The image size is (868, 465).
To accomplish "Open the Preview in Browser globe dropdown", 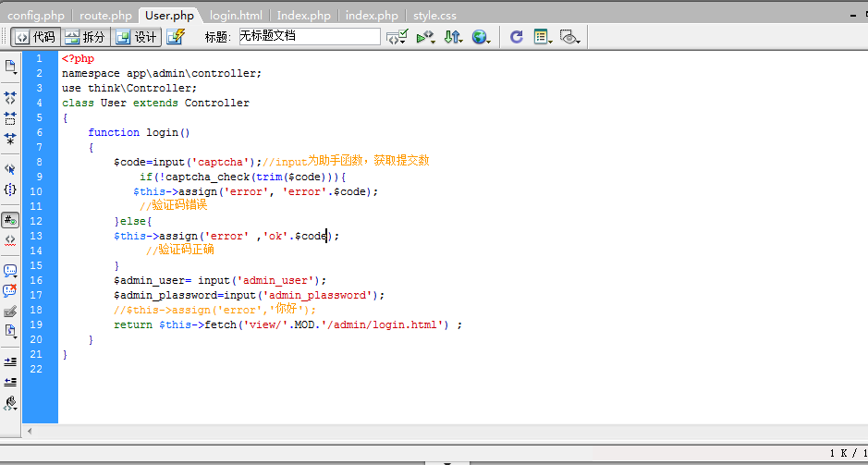I will coord(481,37).
